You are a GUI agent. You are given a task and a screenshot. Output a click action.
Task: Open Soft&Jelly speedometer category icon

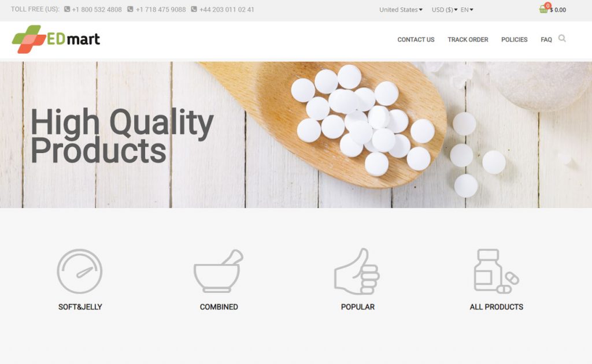tap(80, 271)
